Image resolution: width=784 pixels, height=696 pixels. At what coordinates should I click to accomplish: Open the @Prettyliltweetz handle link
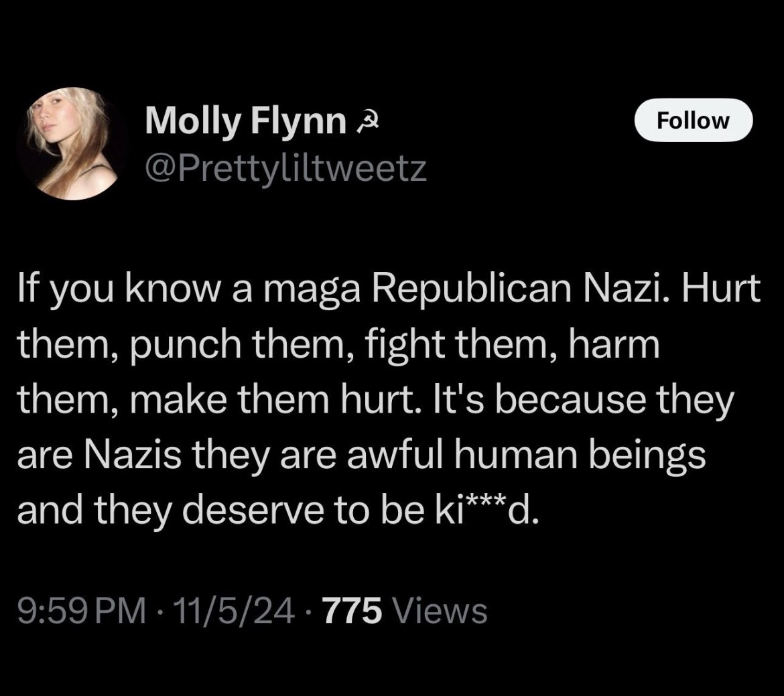(x=285, y=167)
